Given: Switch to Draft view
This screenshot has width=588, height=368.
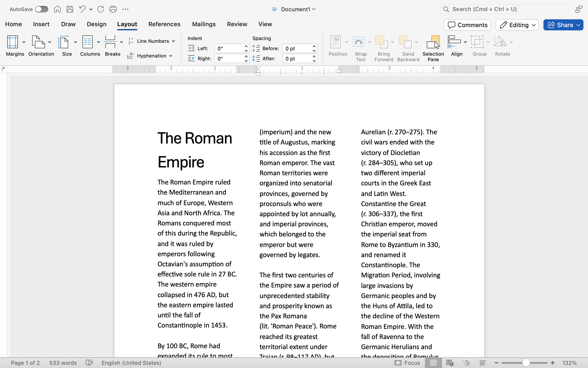Looking at the screenshot, I should 483,363.
